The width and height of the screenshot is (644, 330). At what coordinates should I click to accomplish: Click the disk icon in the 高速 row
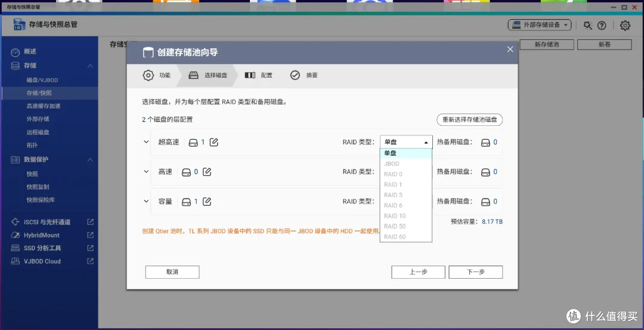tap(187, 172)
